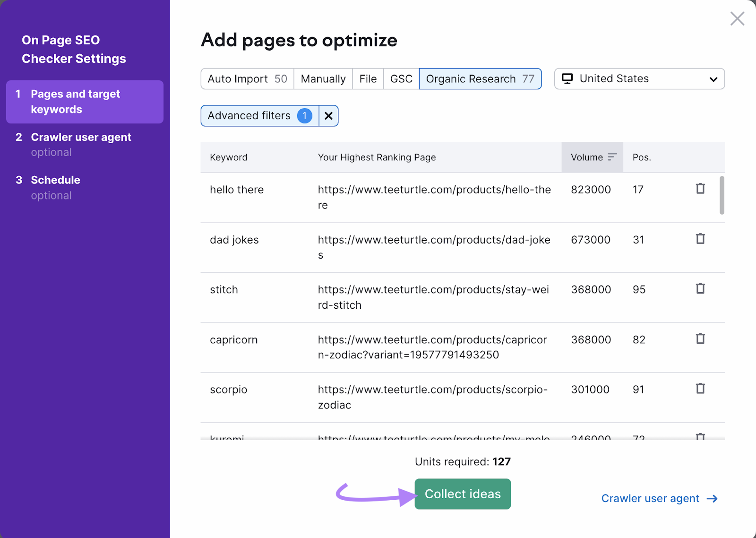The image size is (756, 538).
Task: Click position value 95
Action: coord(639,289)
